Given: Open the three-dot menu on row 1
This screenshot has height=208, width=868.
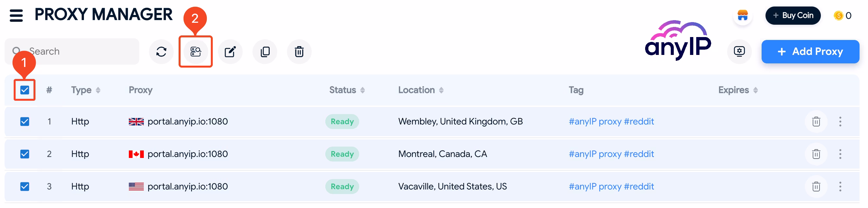Looking at the screenshot, I should pos(841,122).
